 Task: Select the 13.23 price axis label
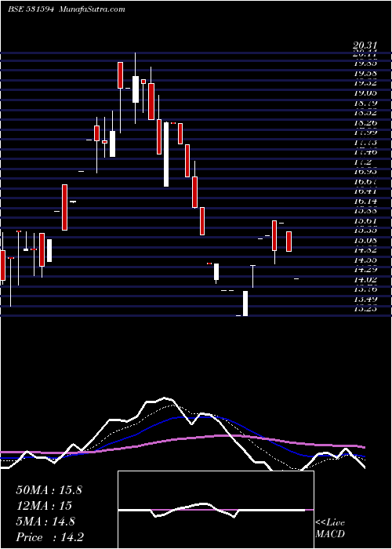365,309
